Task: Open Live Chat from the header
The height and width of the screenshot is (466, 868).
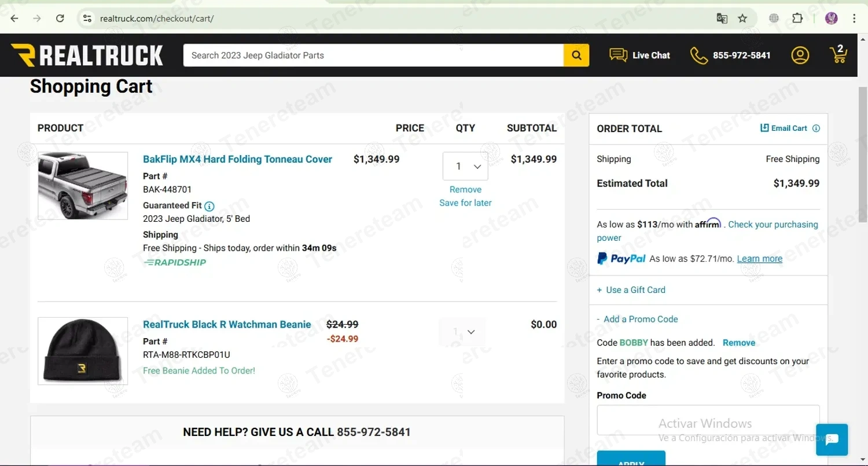Action: pos(639,56)
